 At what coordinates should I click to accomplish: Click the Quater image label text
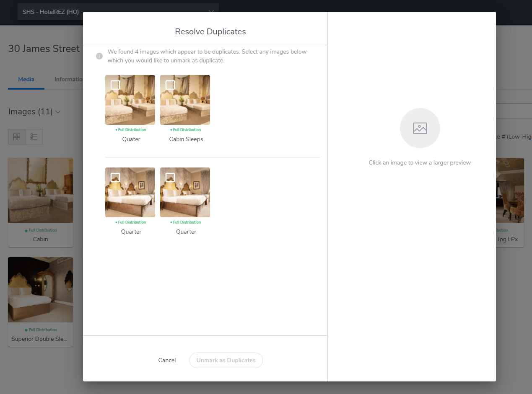(x=131, y=139)
